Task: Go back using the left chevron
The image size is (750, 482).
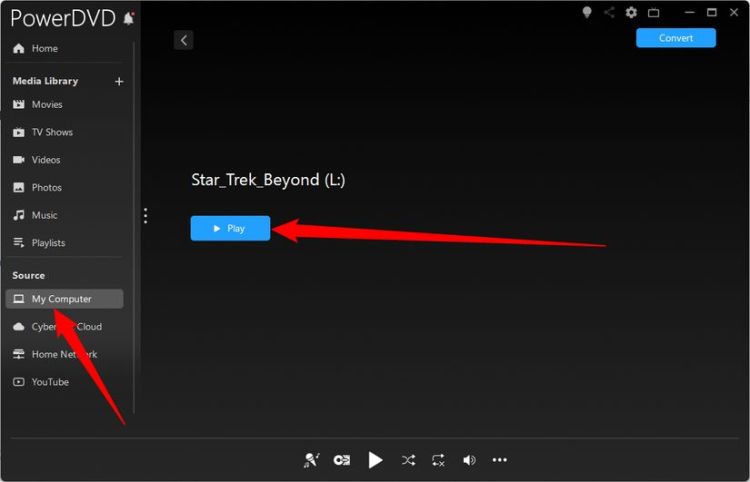Action: click(x=183, y=40)
